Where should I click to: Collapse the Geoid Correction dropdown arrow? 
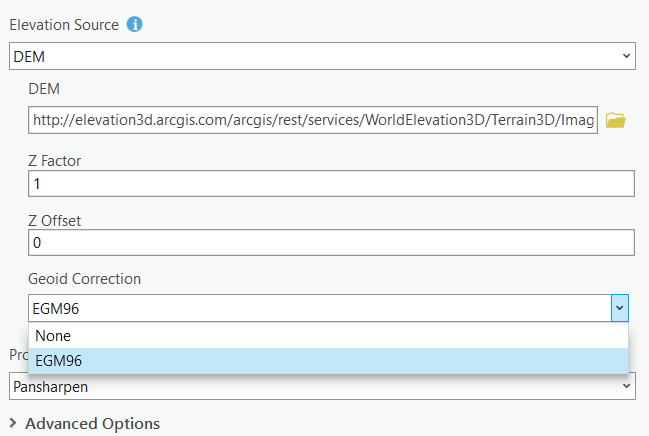620,308
